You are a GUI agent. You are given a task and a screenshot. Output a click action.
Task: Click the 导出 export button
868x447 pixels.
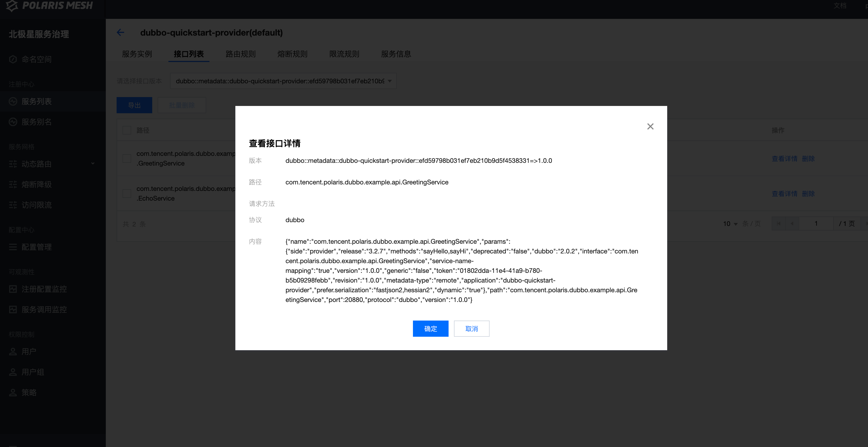[x=134, y=105]
